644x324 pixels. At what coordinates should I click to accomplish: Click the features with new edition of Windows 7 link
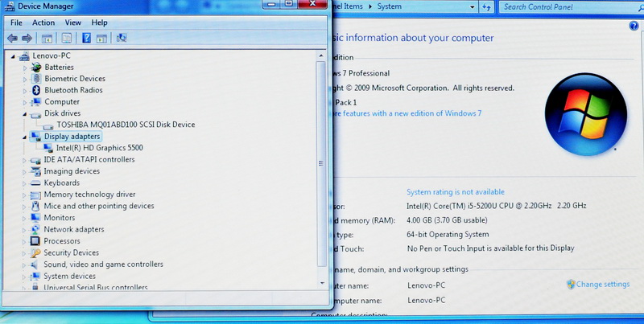pos(409,113)
